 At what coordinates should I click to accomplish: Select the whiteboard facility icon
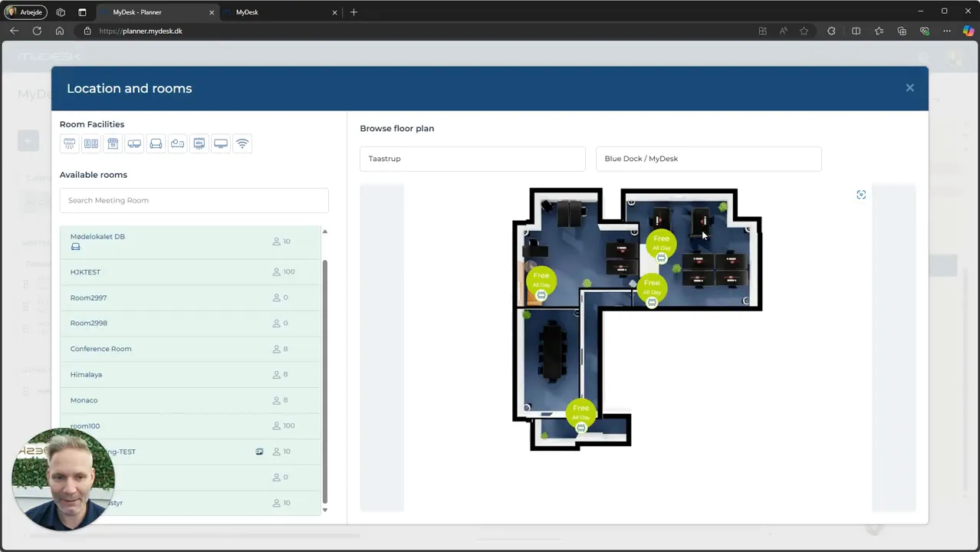pyautogui.click(x=199, y=143)
